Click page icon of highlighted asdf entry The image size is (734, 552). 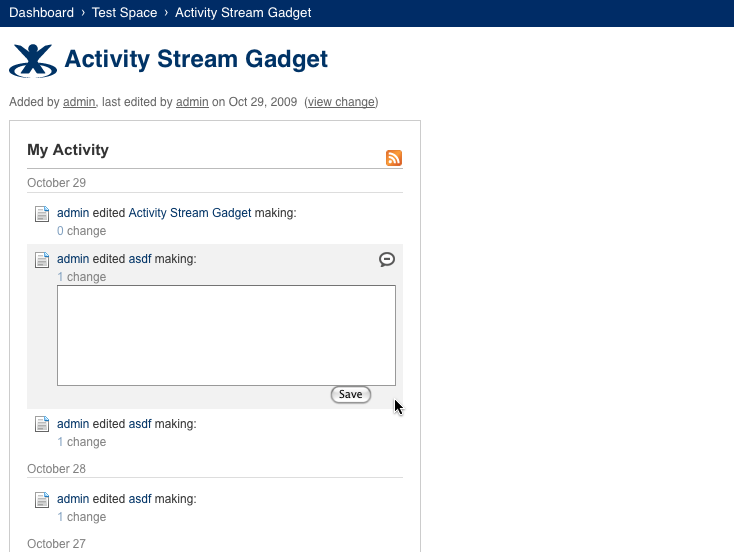tap(42, 260)
